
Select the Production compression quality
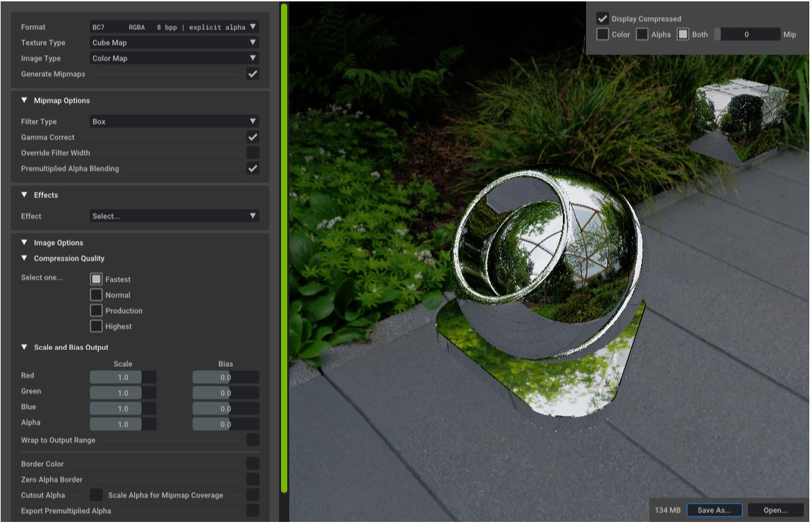pos(97,311)
